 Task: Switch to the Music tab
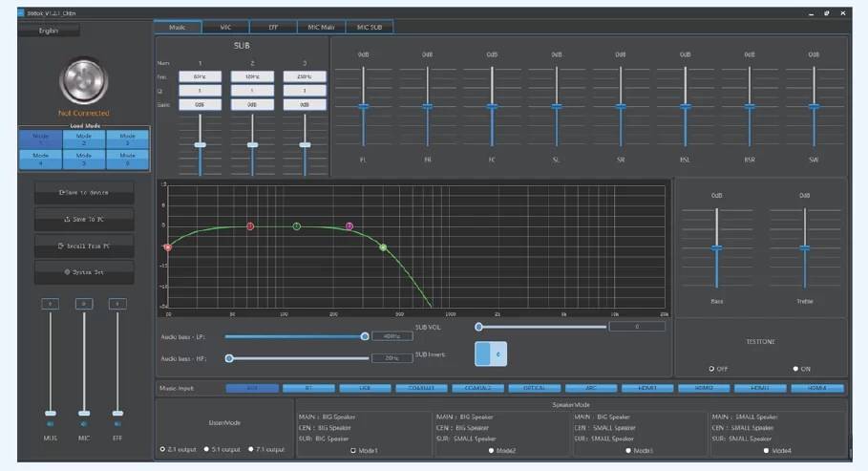(178, 27)
